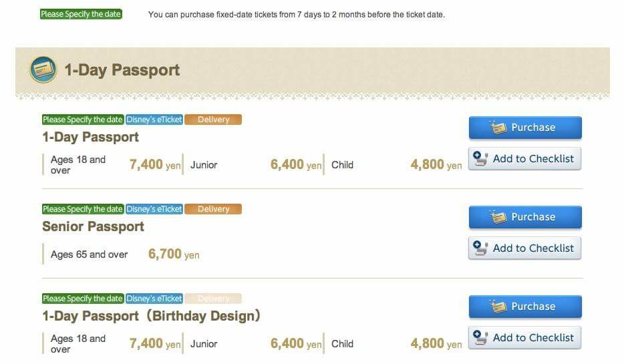624x364 pixels.
Task: Add Senior Passport to checklist
Action: click(525, 248)
